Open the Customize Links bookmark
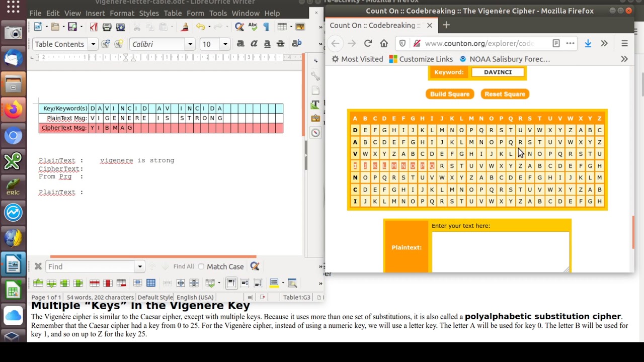 (x=421, y=59)
